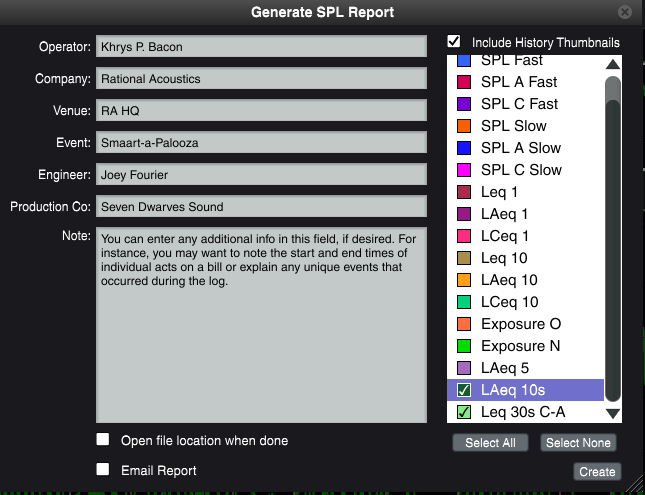Select the "Leq 30s C-A" row text
645x495 pixels.
click(x=523, y=412)
